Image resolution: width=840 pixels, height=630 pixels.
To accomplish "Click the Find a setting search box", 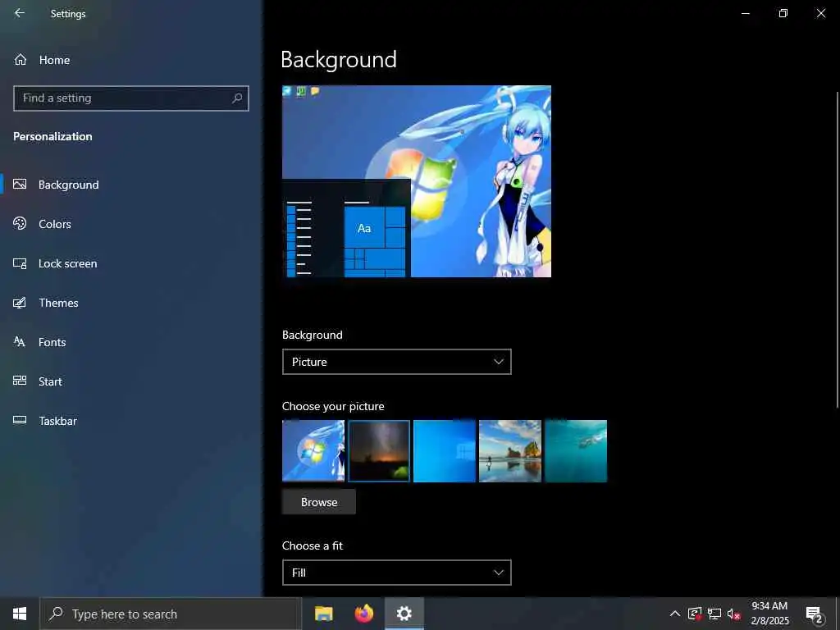I will 130,98.
